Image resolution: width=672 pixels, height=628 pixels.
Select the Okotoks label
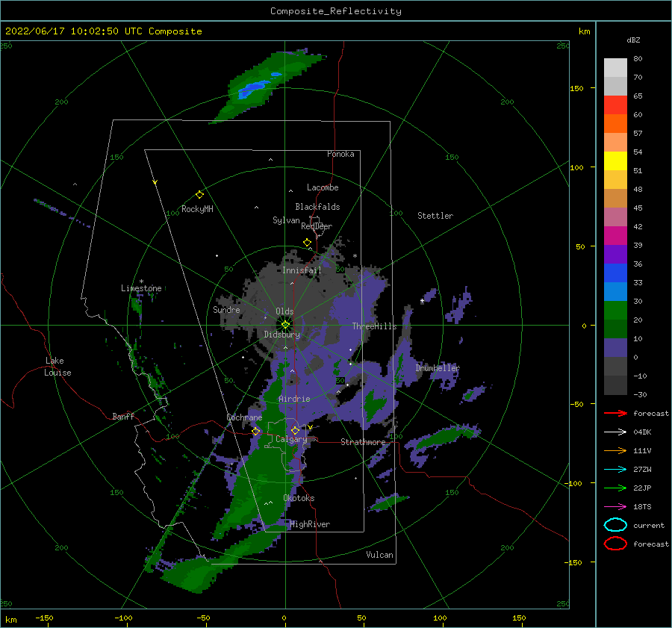(x=299, y=498)
